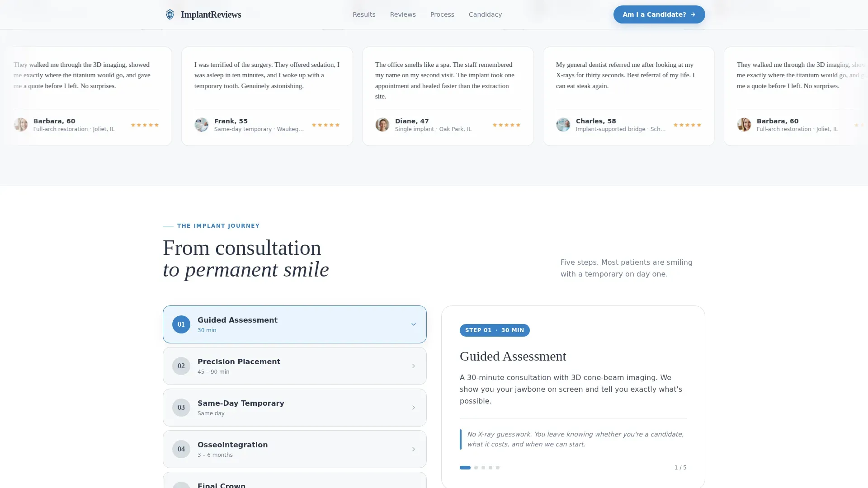Viewport: 868px width, 488px height.
Task: Expand the Osseointegration step chevron
Action: tap(413, 449)
